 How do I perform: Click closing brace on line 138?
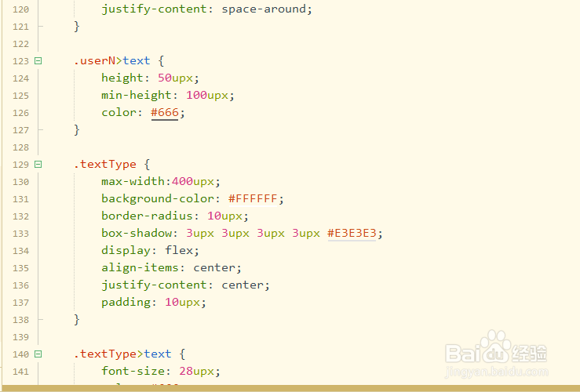(77, 320)
